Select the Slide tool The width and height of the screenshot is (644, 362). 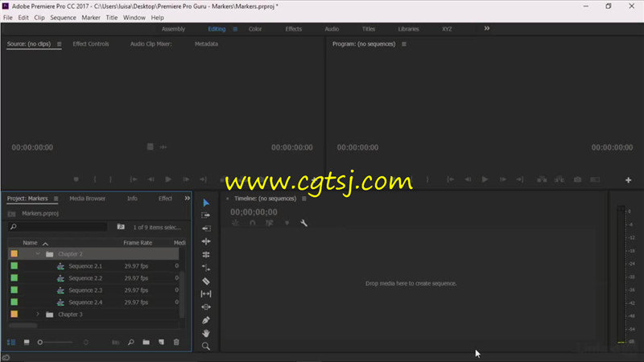(206, 307)
